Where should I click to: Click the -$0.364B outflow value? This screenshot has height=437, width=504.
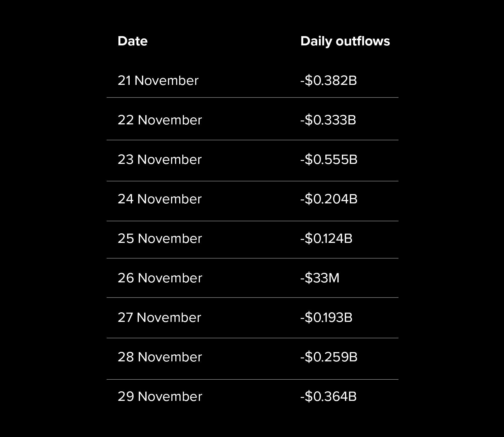coord(328,397)
